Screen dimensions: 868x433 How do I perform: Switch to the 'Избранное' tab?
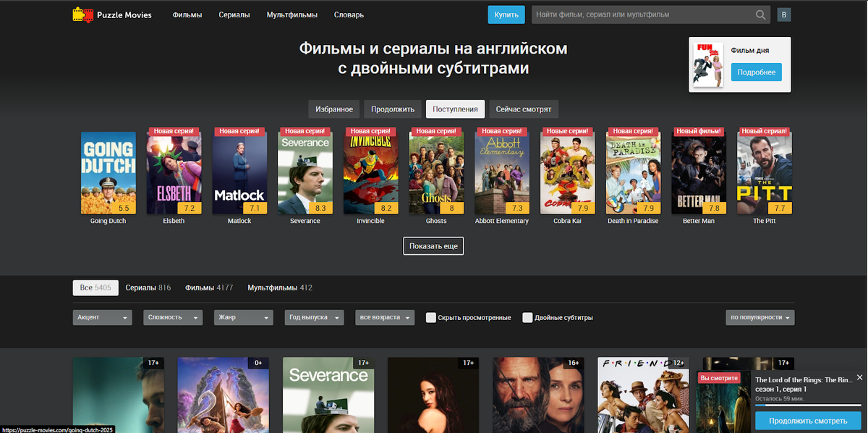tap(334, 109)
